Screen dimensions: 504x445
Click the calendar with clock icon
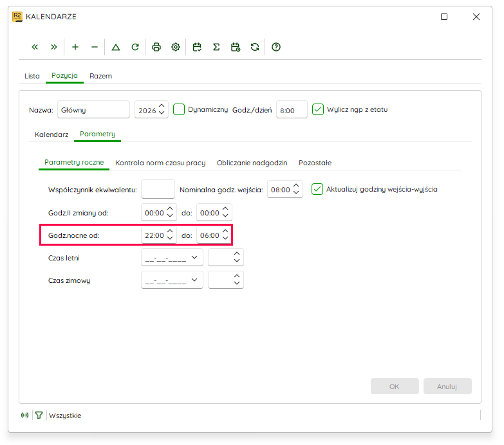[x=236, y=47]
